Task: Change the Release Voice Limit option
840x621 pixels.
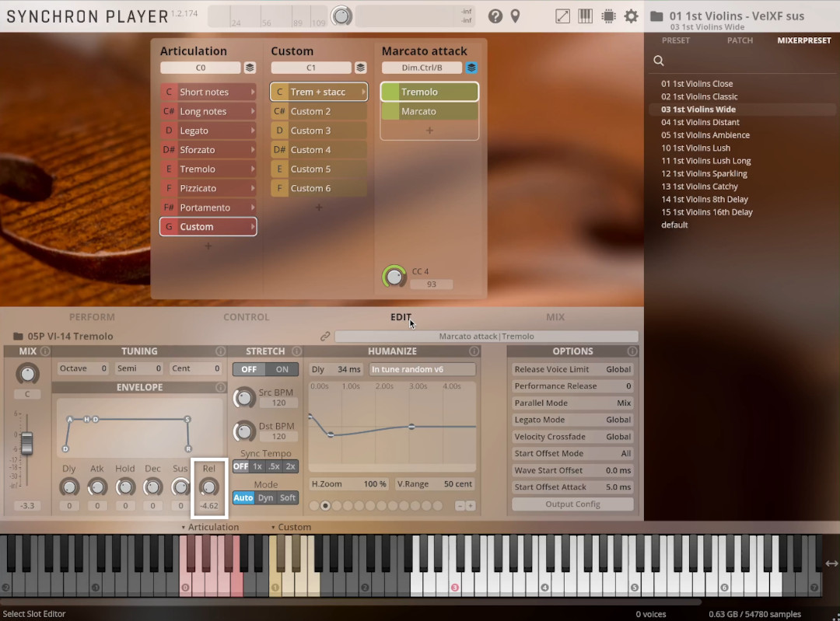Action: click(572, 369)
